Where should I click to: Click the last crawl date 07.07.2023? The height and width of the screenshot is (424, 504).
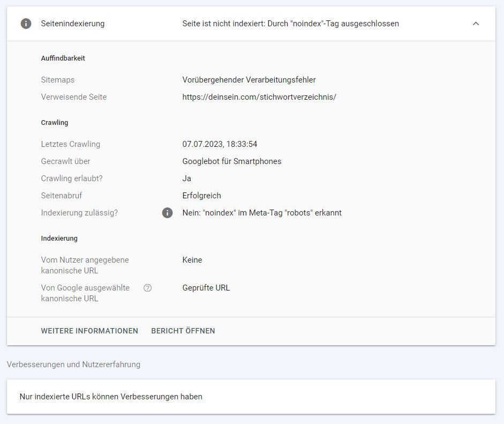[x=220, y=144]
